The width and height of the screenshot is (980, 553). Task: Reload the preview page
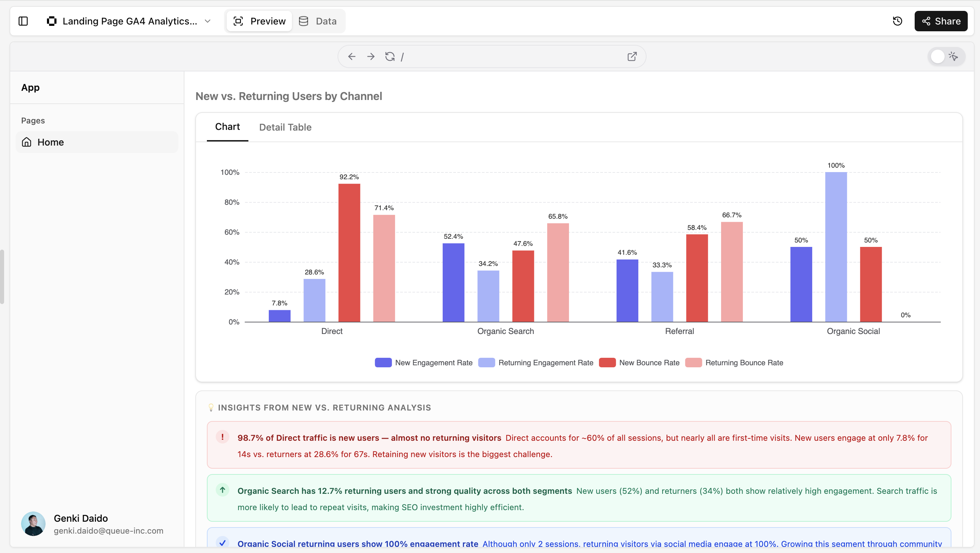click(390, 57)
